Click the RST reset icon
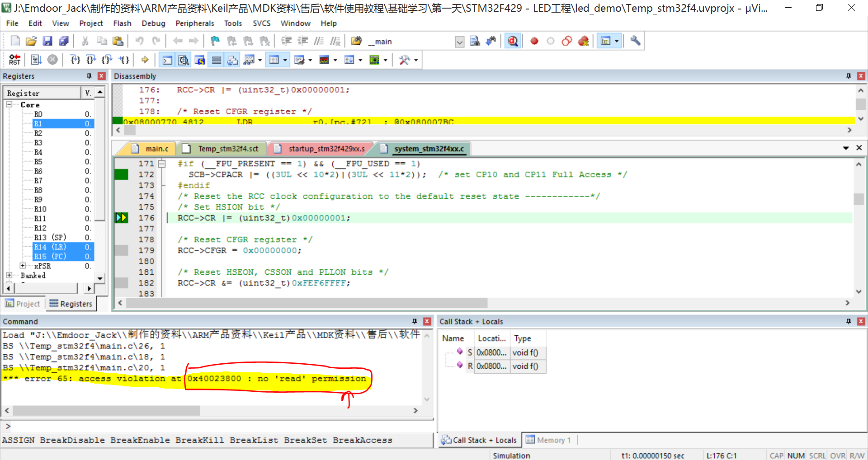Image resolution: width=868 pixels, height=460 pixels. [14, 59]
